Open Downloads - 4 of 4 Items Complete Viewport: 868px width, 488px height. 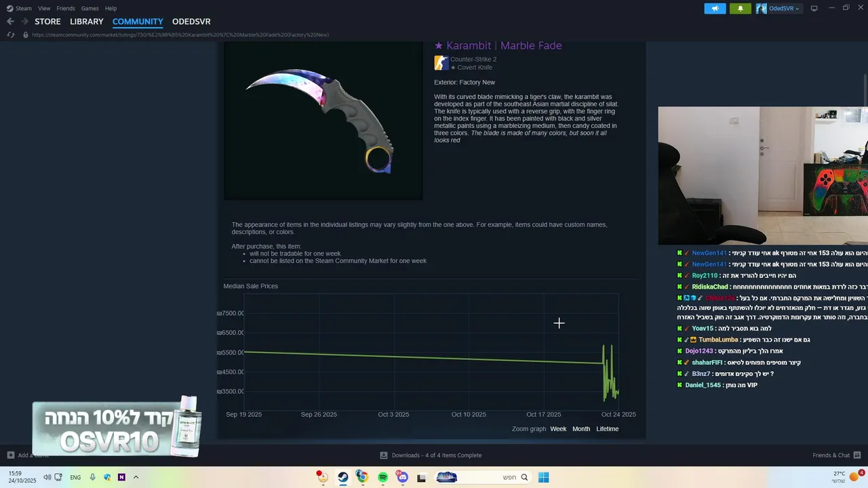tap(431, 455)
